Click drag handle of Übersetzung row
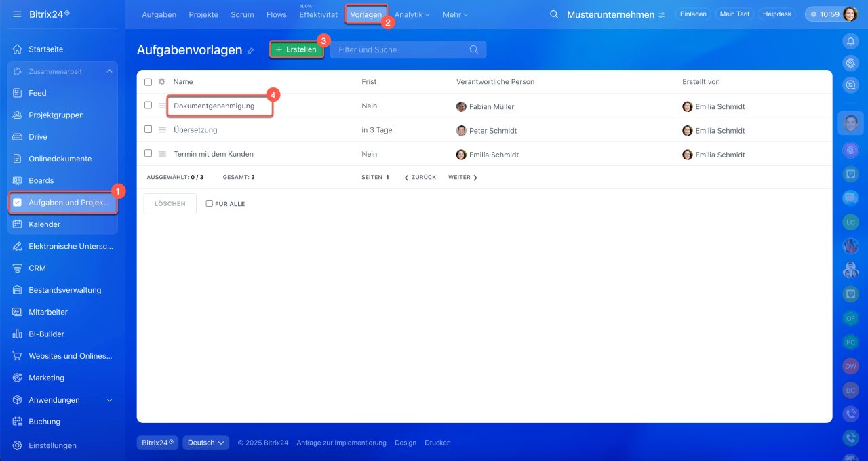 click(x=162, y=130)
